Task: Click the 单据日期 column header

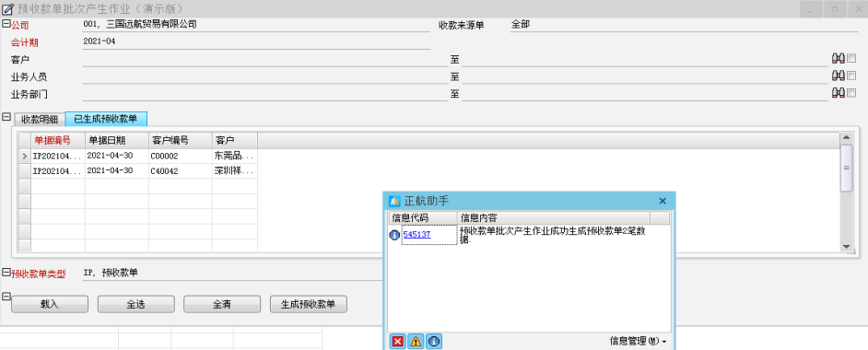Action: pos(117,140)
